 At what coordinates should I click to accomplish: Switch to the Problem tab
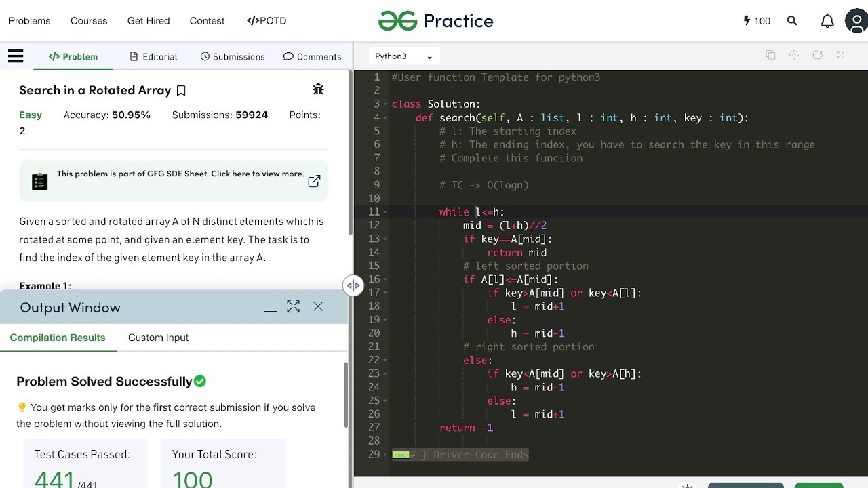click(73, 56)
